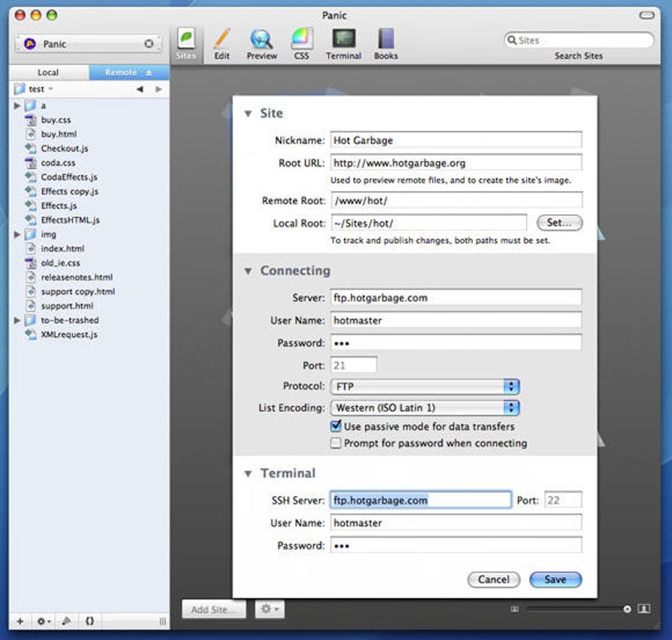Viewport: 672px width, 640px height.
Task: Open the test folder path dropdown
Action: (34, 89)
